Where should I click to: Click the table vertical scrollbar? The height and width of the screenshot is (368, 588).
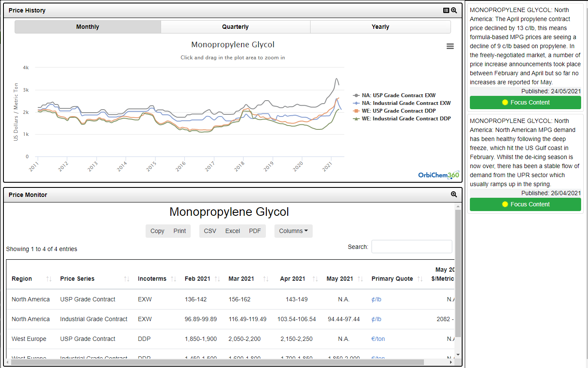pyautogui.click(x=458, y=273)
